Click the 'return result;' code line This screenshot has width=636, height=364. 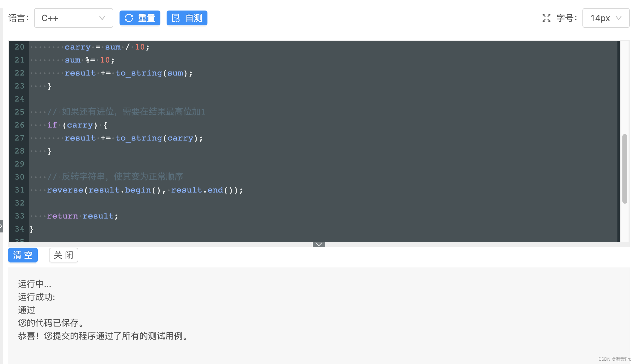[82, 216]
